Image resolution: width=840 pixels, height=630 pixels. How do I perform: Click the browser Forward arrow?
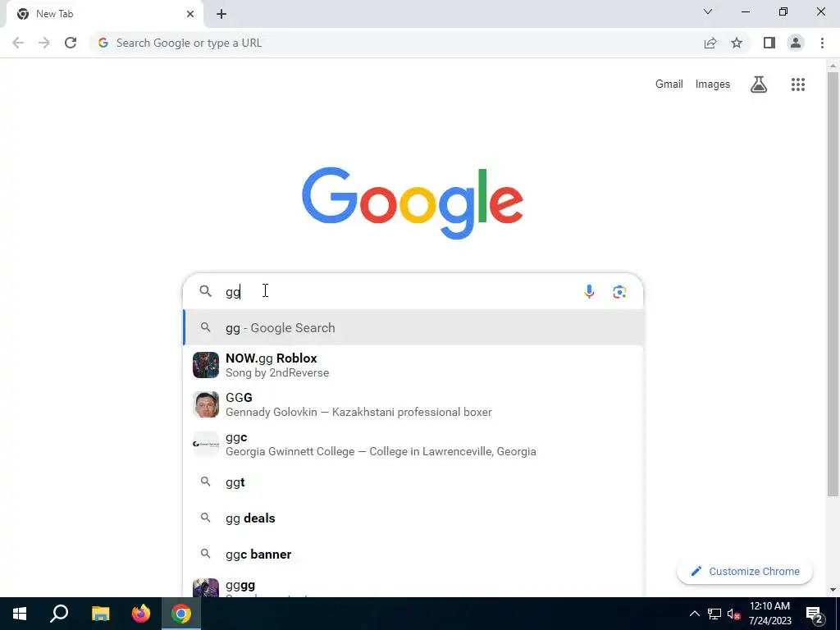tap(44, 43)
